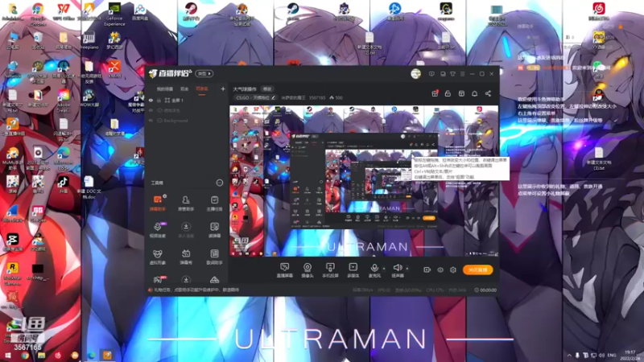Open settings gear beside the live button
This screenshot has width=644, height=362.
point(453,269)
